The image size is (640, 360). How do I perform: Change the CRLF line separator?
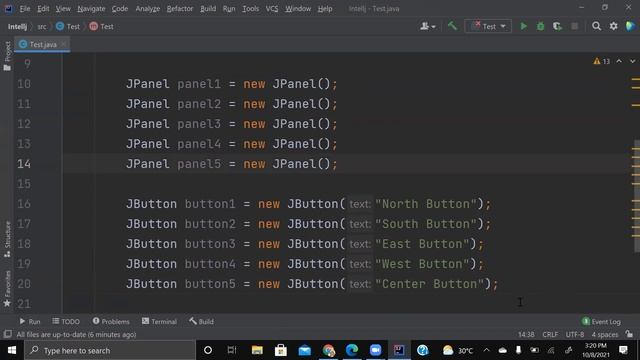point(550,334)
